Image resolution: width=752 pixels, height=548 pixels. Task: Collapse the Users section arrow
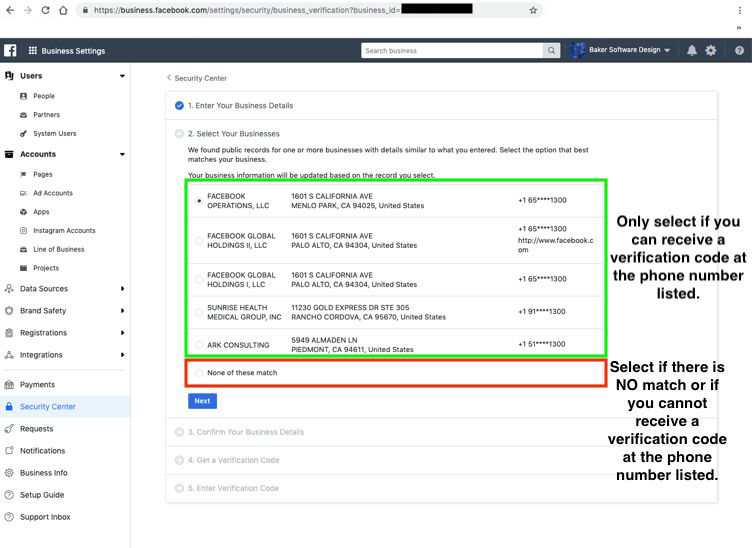pos(122,76)
